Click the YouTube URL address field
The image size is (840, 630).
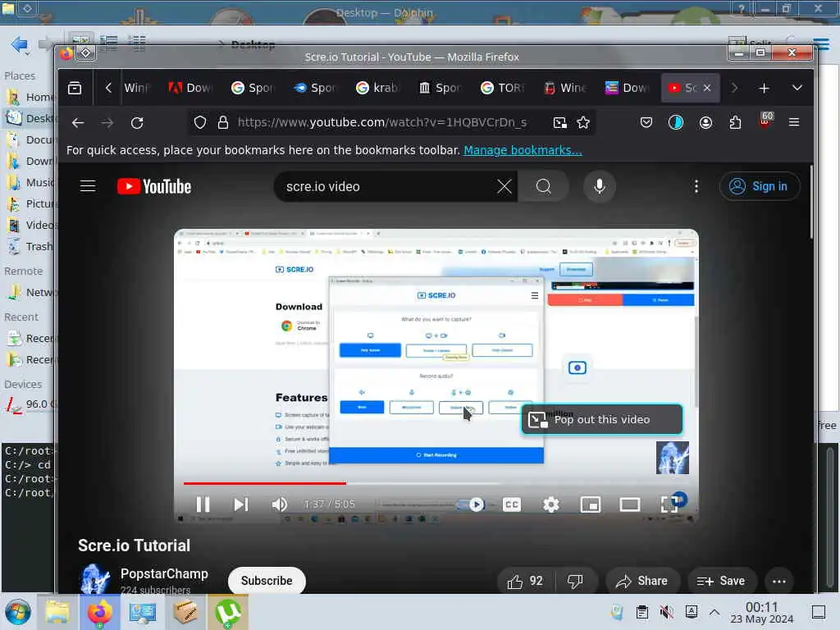coord(382,123)
